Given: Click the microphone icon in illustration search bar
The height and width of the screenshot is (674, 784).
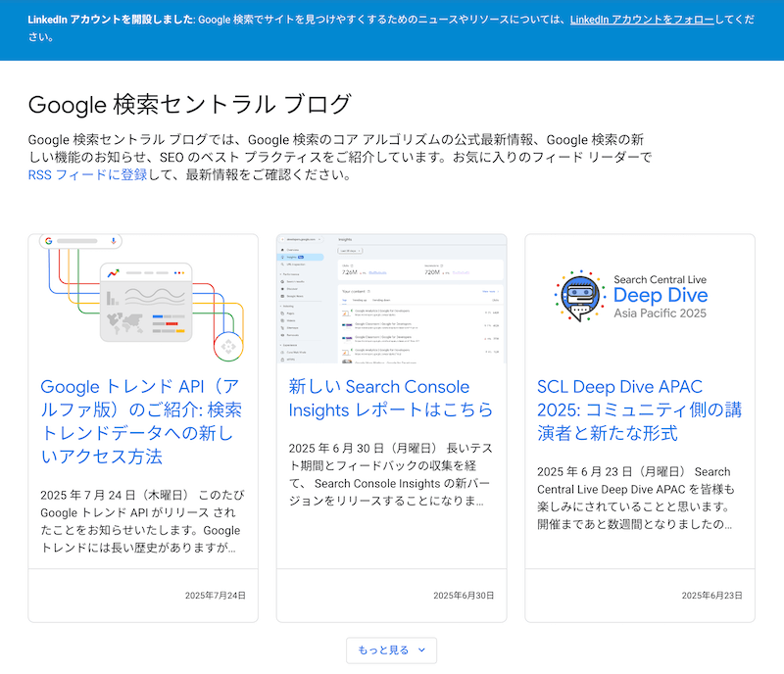Looking at the screenshot, I should [114, 241].
